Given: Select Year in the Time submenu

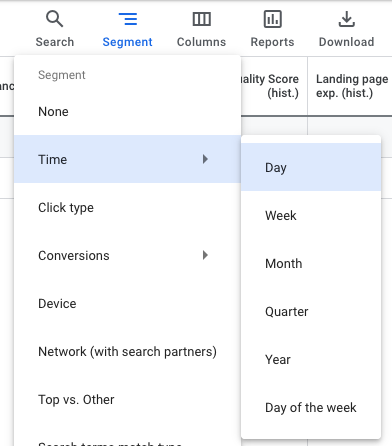Looking at the screenshot, I should pos(311,359).
